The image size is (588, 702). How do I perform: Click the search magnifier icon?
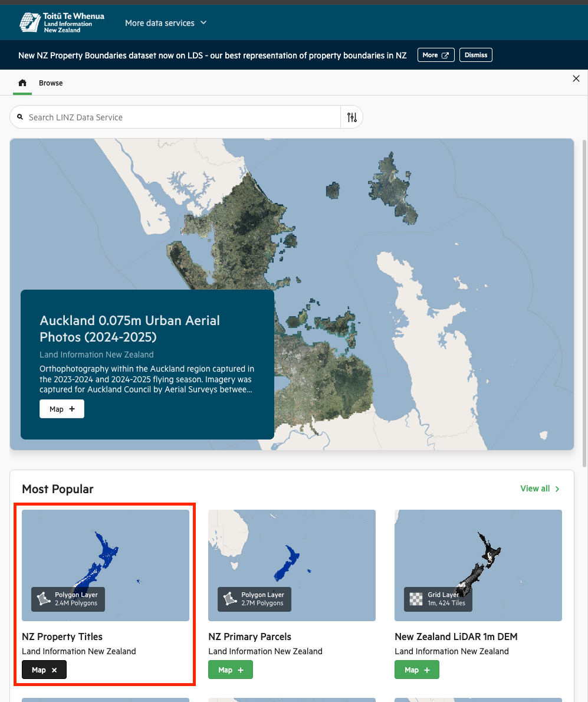(x=20, y=117)
